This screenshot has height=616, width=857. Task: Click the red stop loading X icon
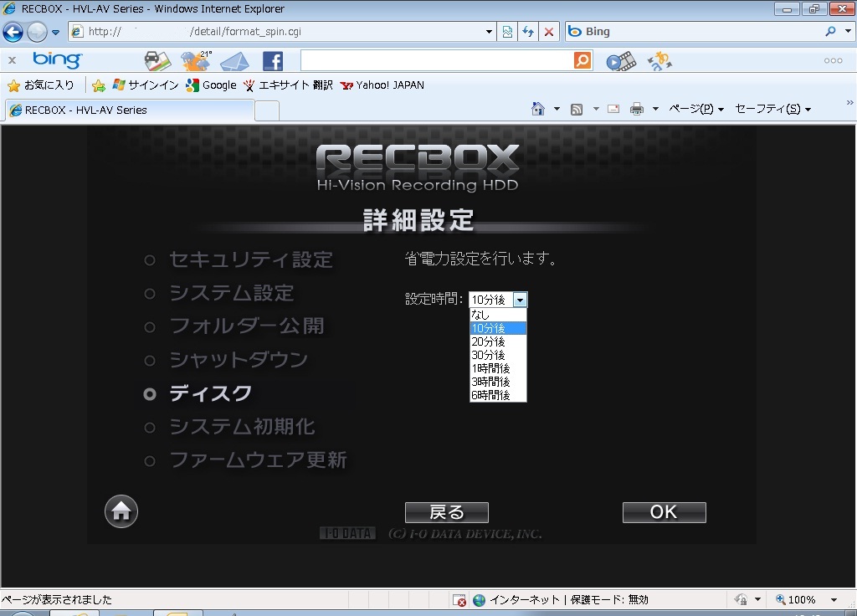click(x=549, y=32)
